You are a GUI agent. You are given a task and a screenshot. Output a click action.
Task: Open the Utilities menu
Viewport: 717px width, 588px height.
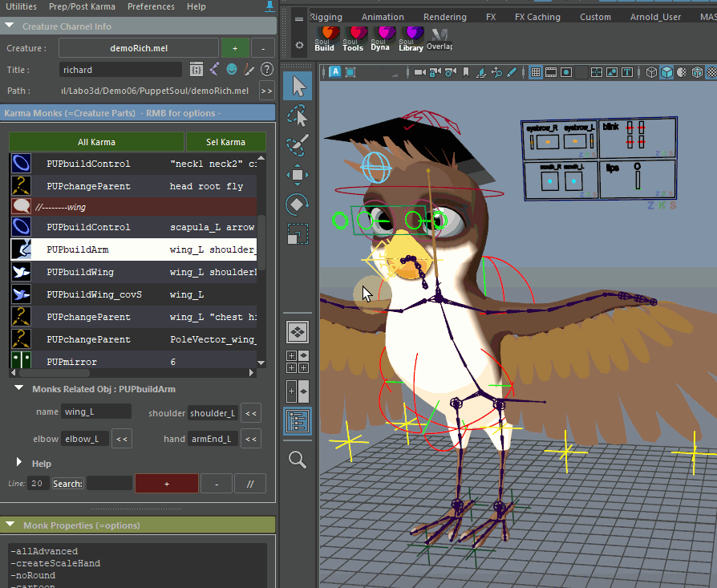[x=21, y=6]
